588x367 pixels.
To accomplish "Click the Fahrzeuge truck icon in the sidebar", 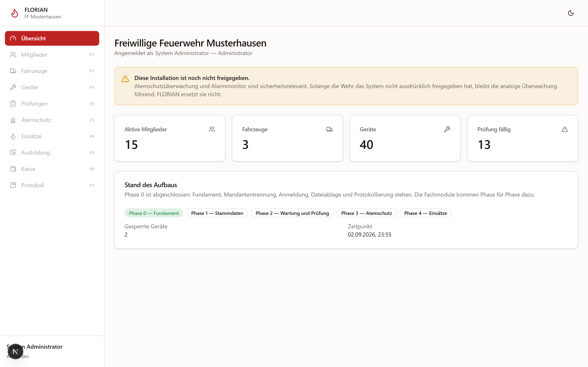I will pos(13,71).
